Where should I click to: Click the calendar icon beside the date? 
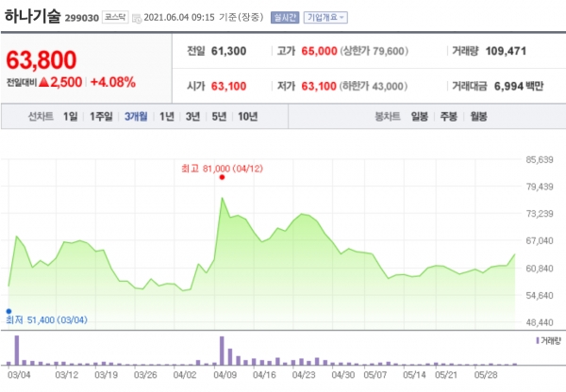[x=137, y=18]
